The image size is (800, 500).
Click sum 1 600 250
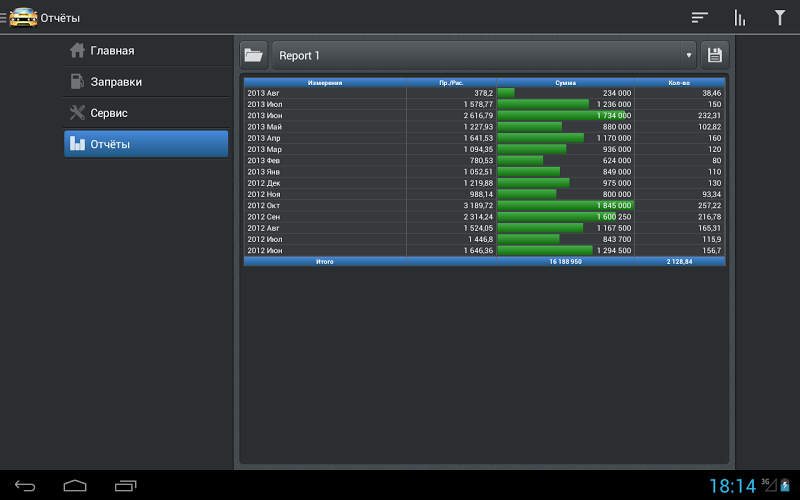click(614, 217)
